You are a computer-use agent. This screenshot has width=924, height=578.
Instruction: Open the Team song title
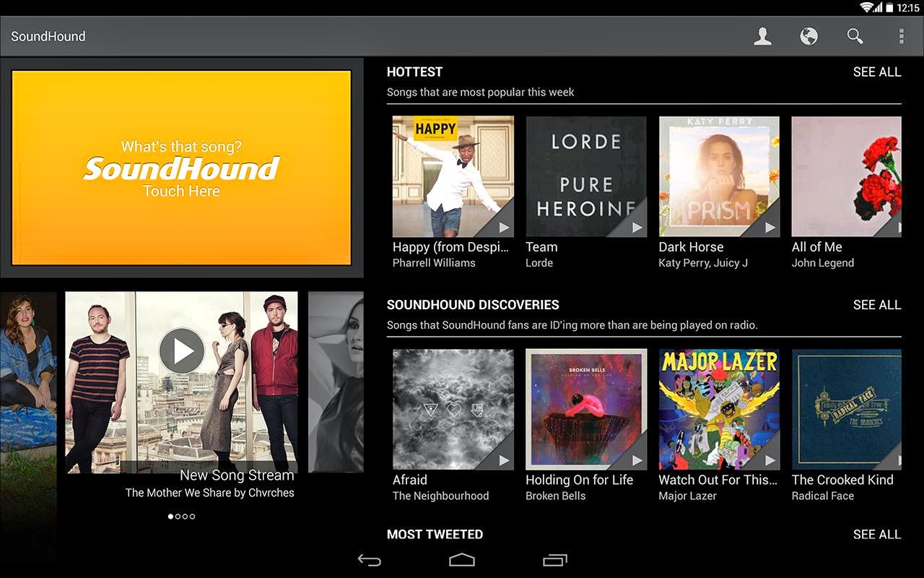(x=541, y=246)
